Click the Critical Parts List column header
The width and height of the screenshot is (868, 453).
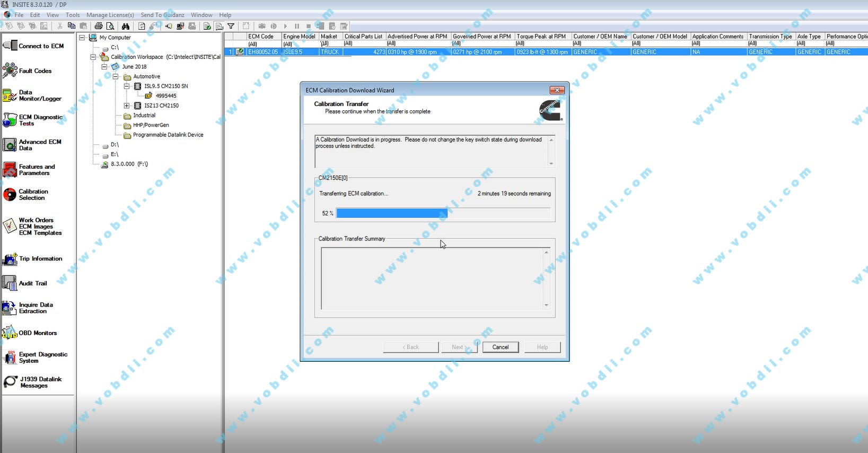point(364,37)
